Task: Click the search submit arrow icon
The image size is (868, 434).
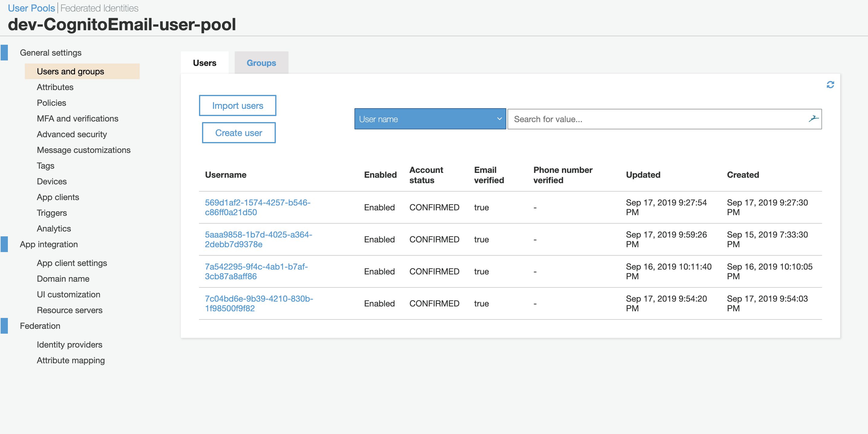Action: click(x=813, y=119)
